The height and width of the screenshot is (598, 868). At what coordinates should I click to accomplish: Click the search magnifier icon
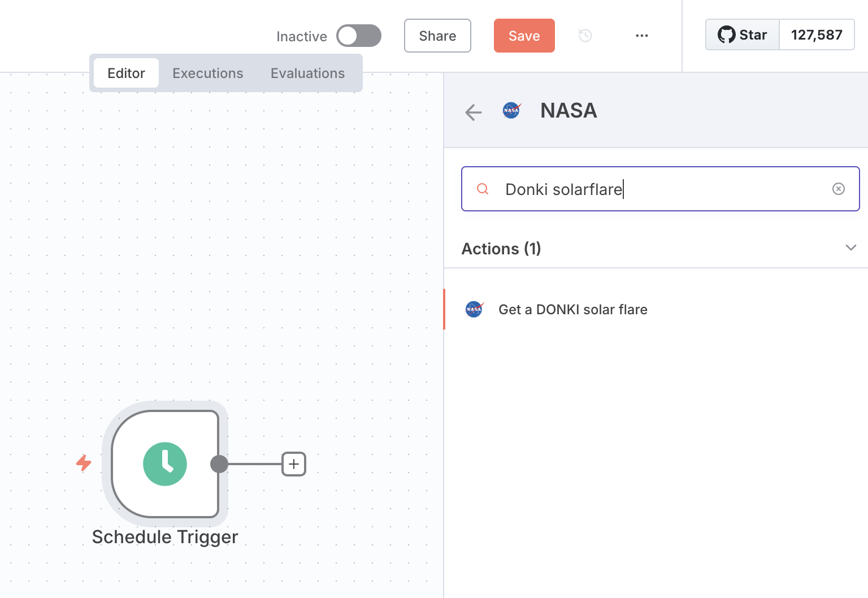(483, 189)
